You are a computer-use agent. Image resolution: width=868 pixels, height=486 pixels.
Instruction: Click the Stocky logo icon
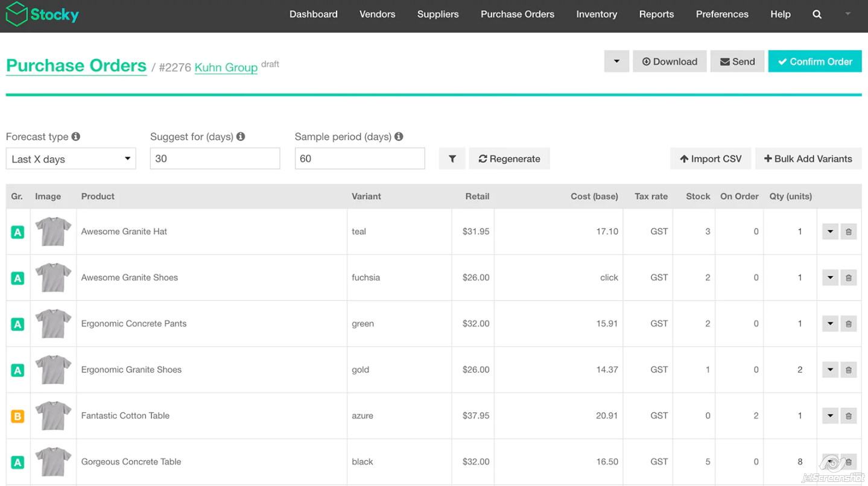pyautogui.click(x=16, y=14)
